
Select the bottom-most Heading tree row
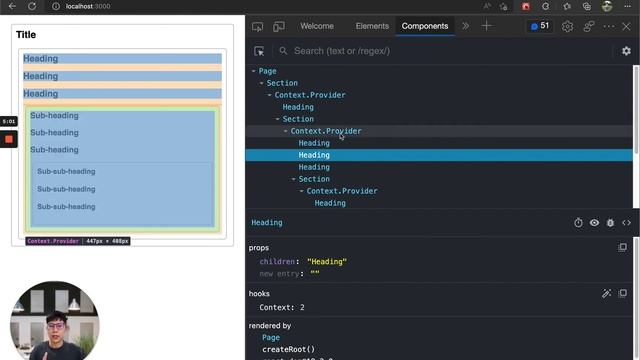(x=330, y=203)
